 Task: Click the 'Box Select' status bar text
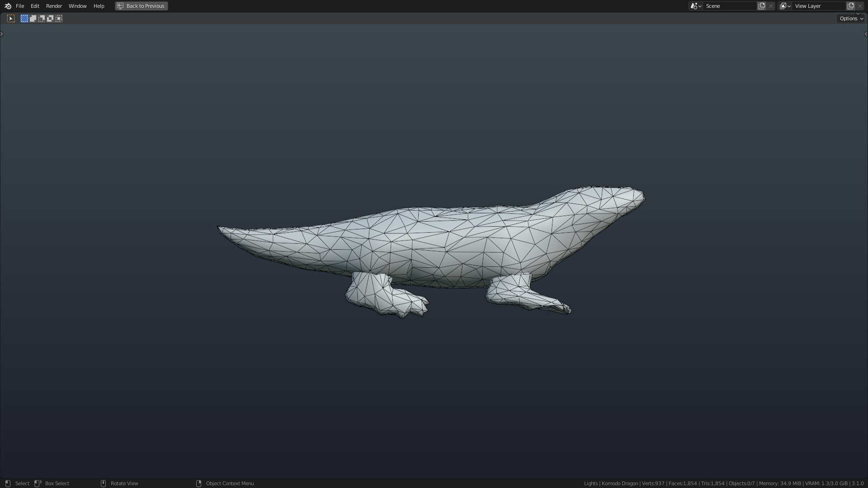pyautogui.click(x=57, y=483)
